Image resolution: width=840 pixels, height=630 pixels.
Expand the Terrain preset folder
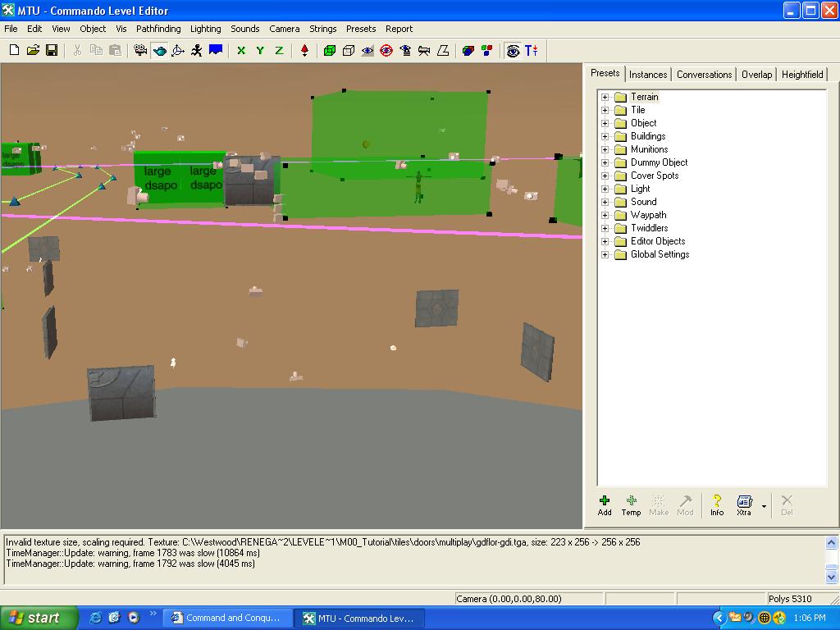coord(605,97)
